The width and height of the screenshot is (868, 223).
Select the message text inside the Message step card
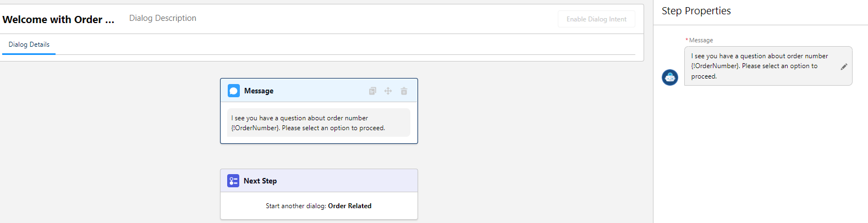pos(308,123)
